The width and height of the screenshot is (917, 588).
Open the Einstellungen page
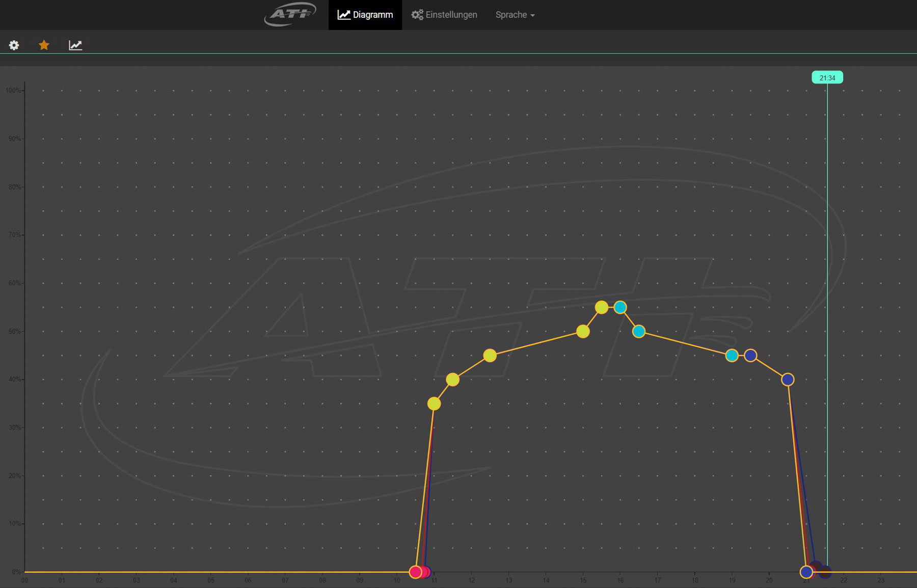(x=444, y=15)
